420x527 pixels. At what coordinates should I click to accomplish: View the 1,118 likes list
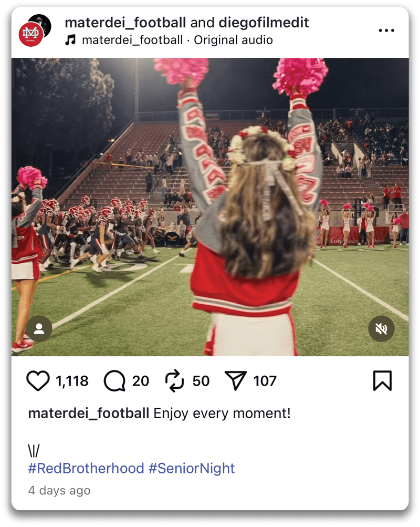pyautogui.click(x=72, y=381)
